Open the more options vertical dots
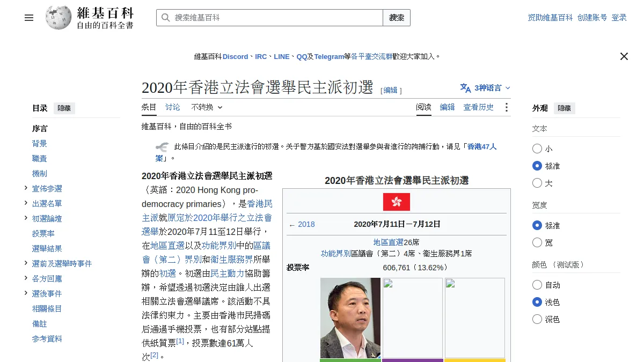Viewport: 644px width, 362px height. tap(506, 107)
